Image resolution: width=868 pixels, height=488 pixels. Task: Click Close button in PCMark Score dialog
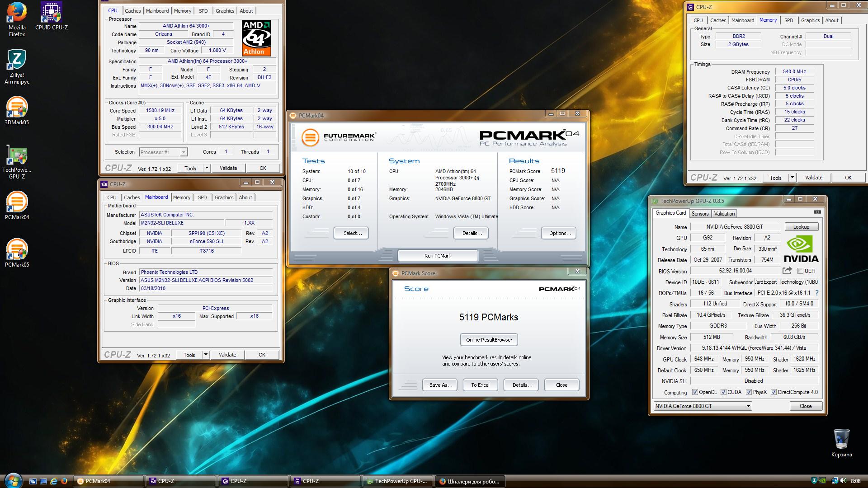click(561, 385)
